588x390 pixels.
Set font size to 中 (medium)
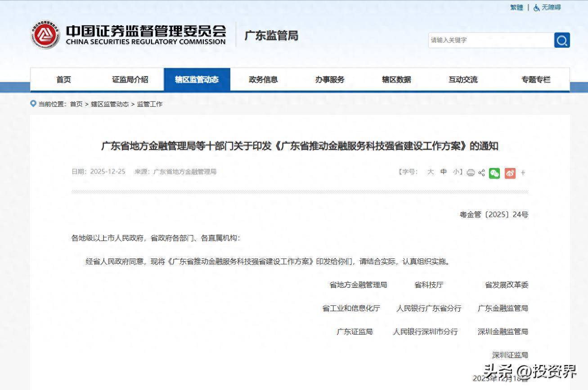[x=444, y=172]
